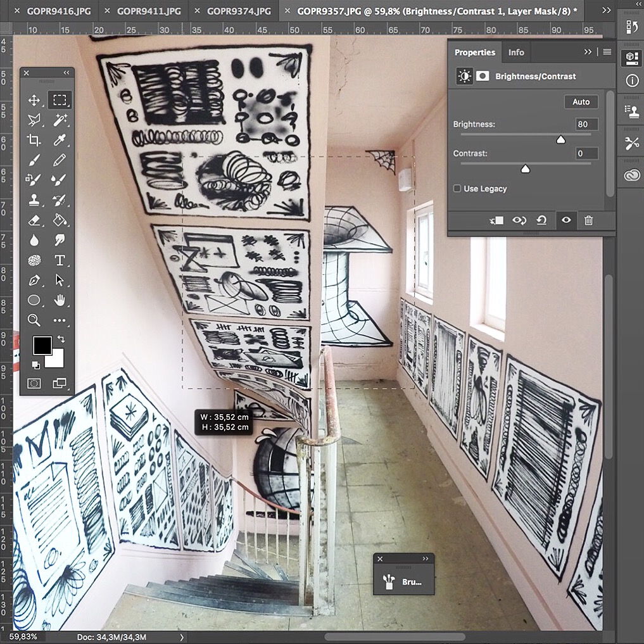Expand the hidden document tabs list
Viewport: 644px width, 644px height.
click(606, 11)
